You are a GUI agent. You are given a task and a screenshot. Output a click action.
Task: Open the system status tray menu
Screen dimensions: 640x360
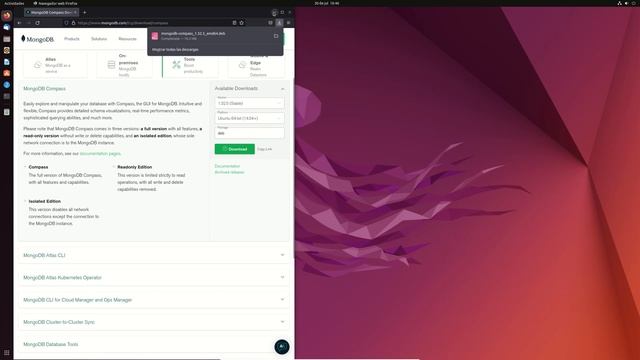coord(627,3)
